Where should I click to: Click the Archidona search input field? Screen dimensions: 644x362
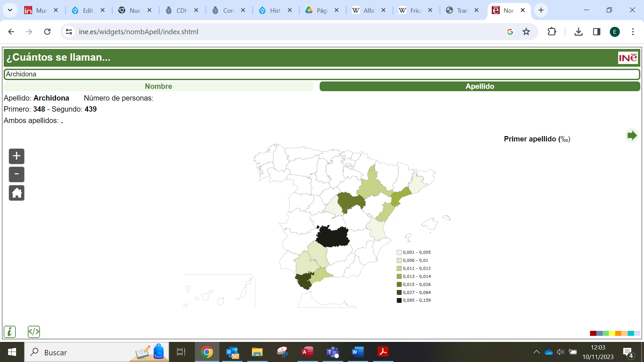(x=322, y=74)
